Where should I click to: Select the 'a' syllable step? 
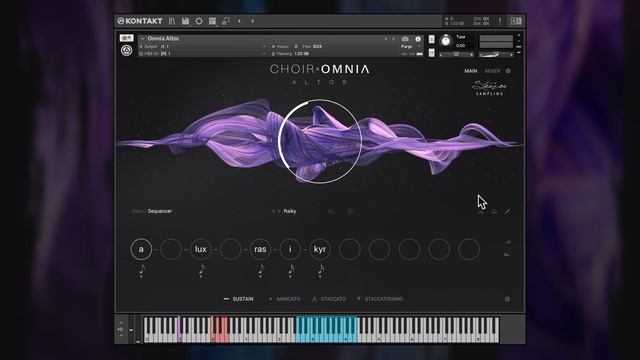click(x=141, y=249)
